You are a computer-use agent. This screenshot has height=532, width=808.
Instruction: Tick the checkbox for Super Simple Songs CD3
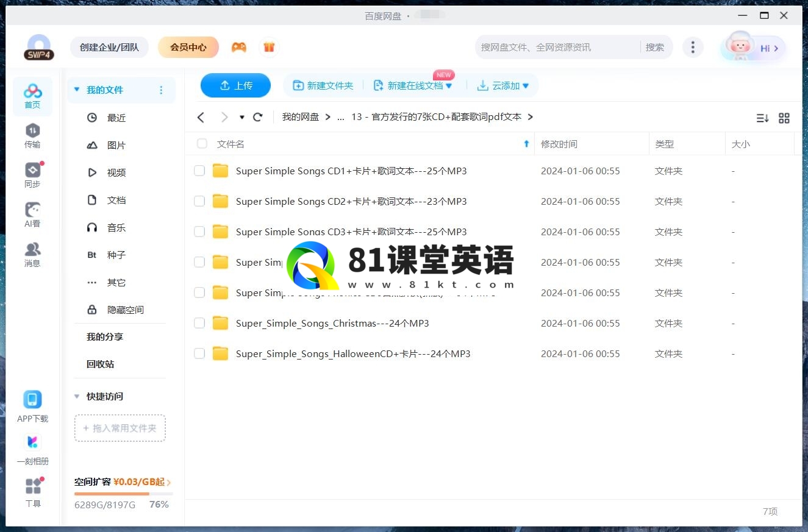199,232
